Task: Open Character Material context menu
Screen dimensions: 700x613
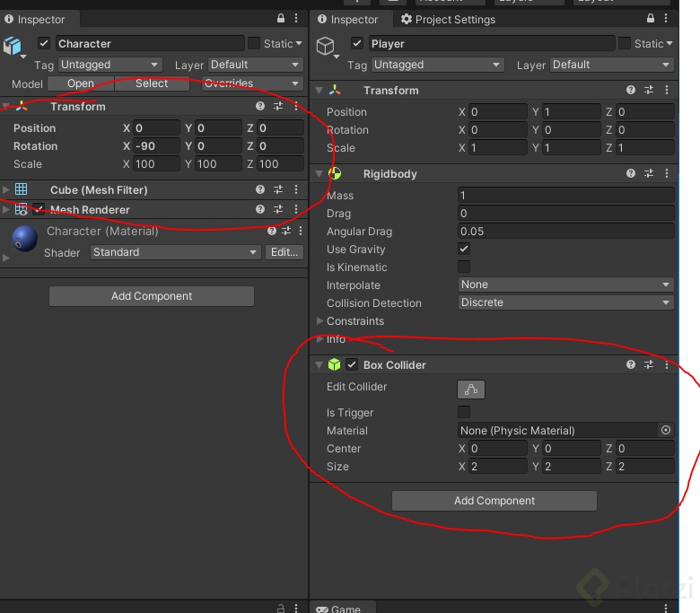Action: point(301,231)
